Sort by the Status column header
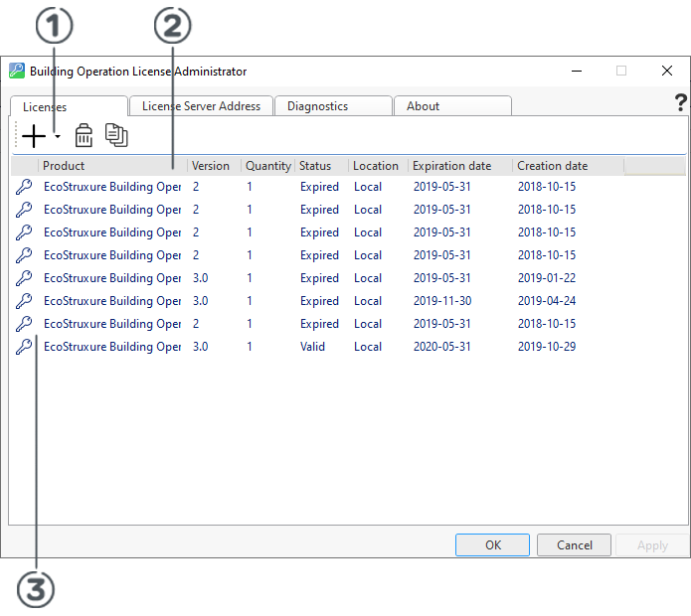The width and height of the screenshot is (691, 616). pos(322,166)
